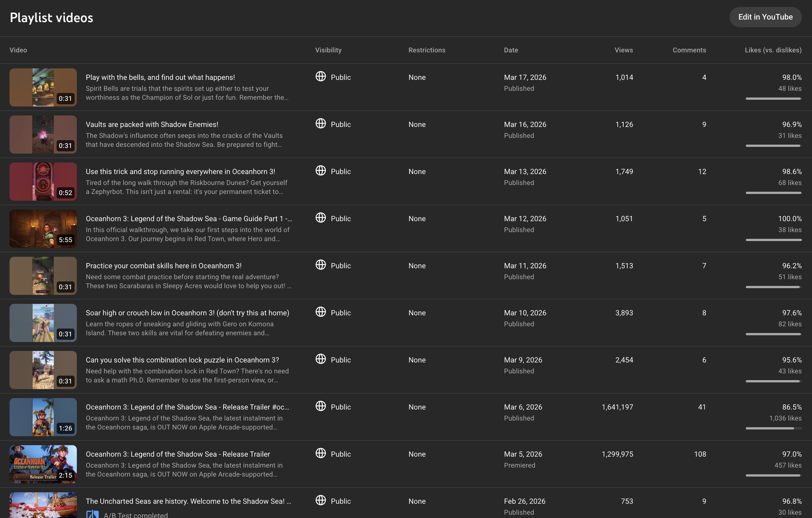Click the Comments column header
The image size is (812, 518).
(689, 50)
